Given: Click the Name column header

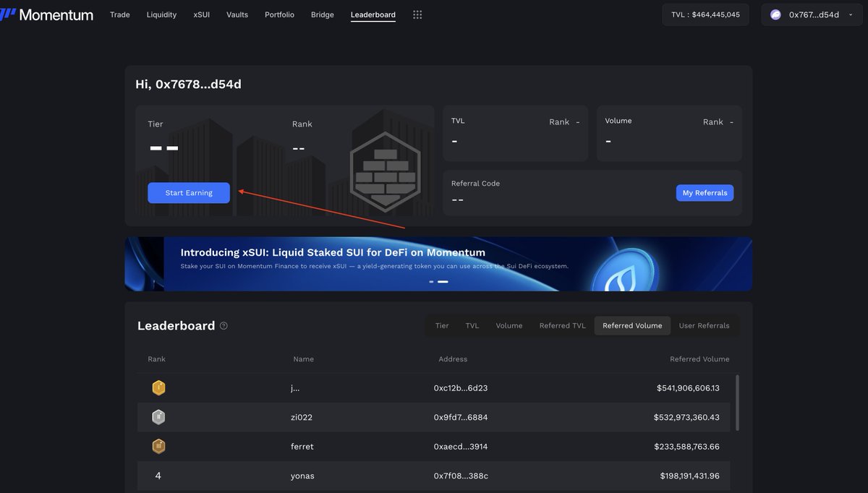Looking at the screenshot, I should pyautogui.click(x=303, y=359).
